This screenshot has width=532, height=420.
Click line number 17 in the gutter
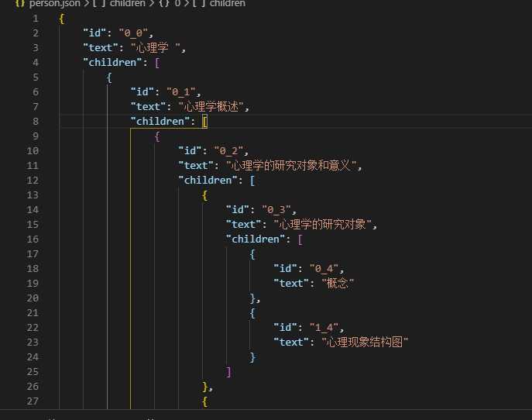33,254
